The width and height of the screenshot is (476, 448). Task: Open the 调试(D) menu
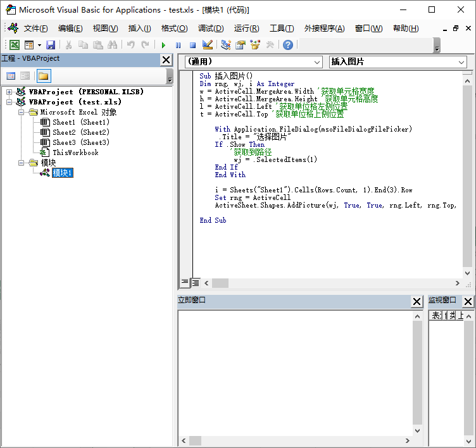tap(211, 28)
